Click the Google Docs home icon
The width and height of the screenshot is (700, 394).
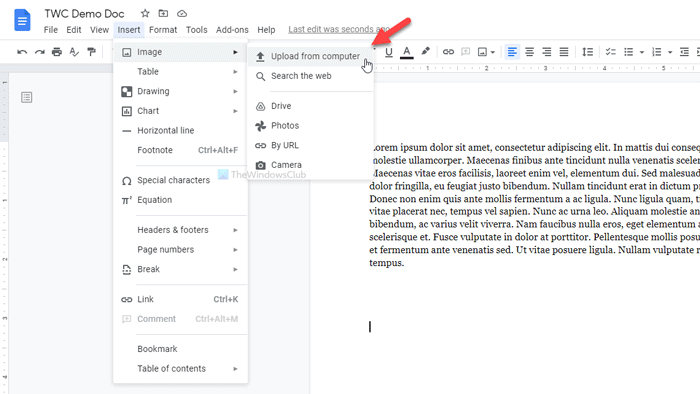(x=22, y=20)
